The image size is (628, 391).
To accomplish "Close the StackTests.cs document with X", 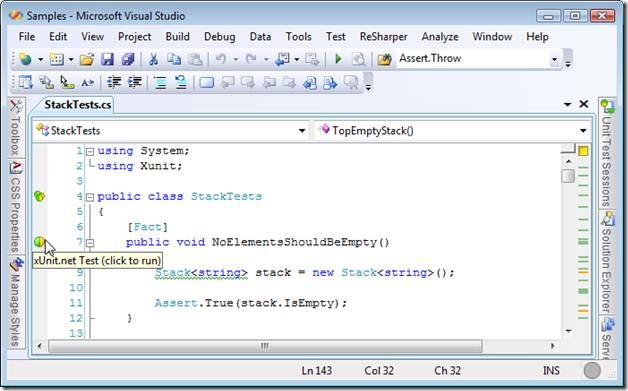I will point(584,104).
